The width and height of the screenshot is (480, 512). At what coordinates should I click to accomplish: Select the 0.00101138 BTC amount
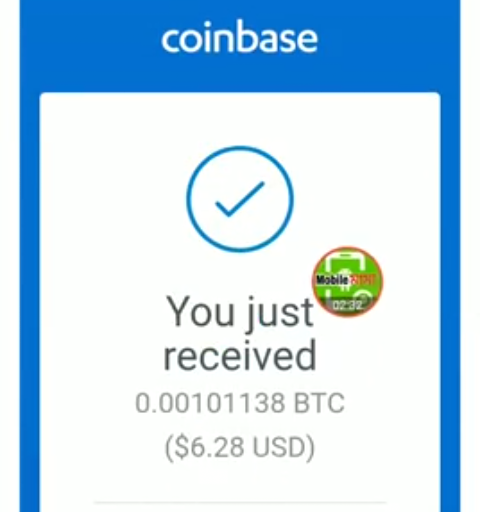tap(240, 403)
